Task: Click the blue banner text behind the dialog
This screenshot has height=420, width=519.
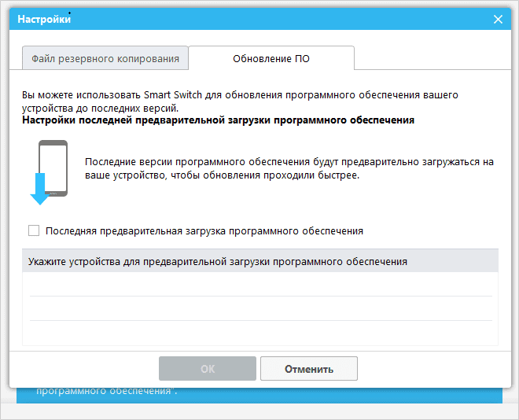Action: (x=106, y=392)
